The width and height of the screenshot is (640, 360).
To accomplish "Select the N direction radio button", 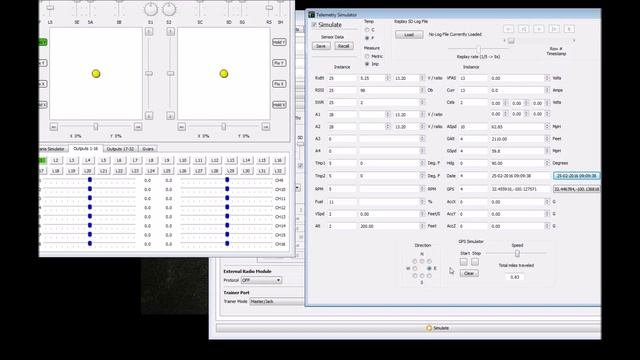I will (x=422, y=261).
